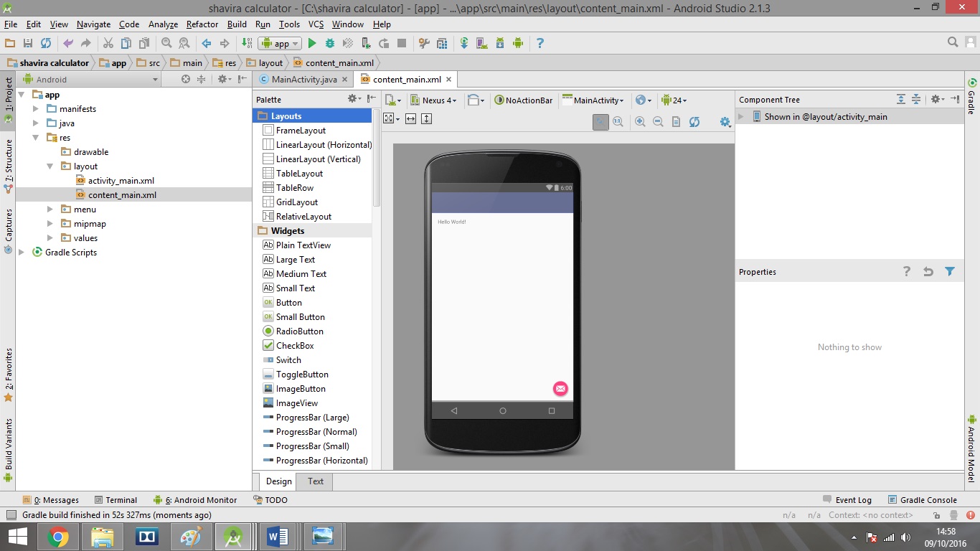The width and height of the screenshot is (980, 551).
Task: Collapse the layout folder in project tree
Action: [50, 166]
